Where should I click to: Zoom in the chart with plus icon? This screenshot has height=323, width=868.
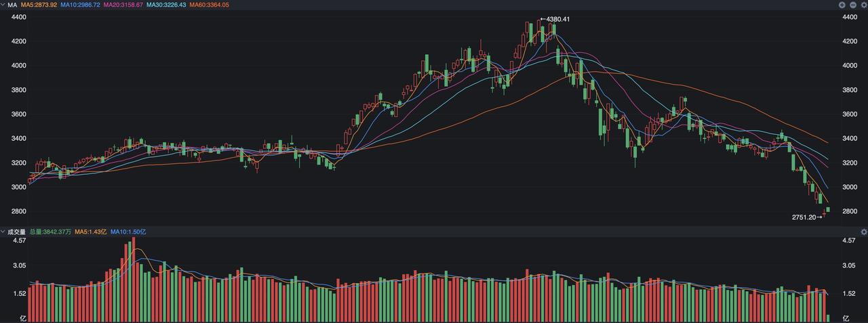(842, 5)
